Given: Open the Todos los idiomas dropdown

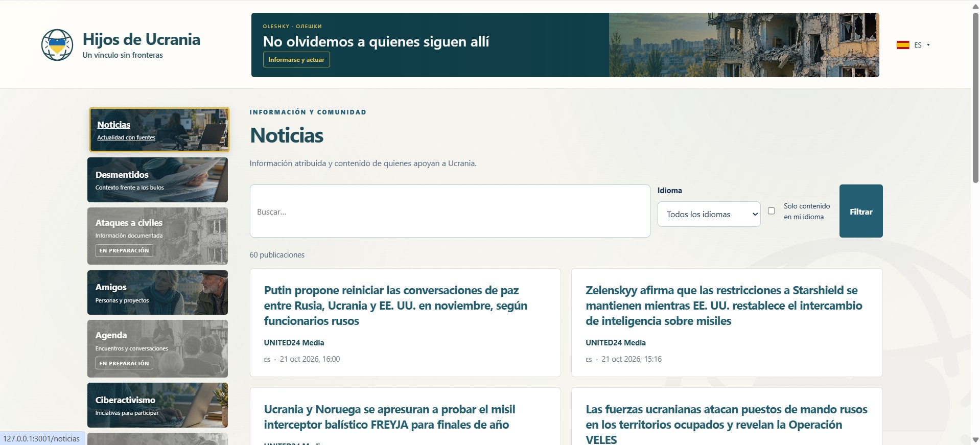Looking at the screenshot, I should point(709,214).
